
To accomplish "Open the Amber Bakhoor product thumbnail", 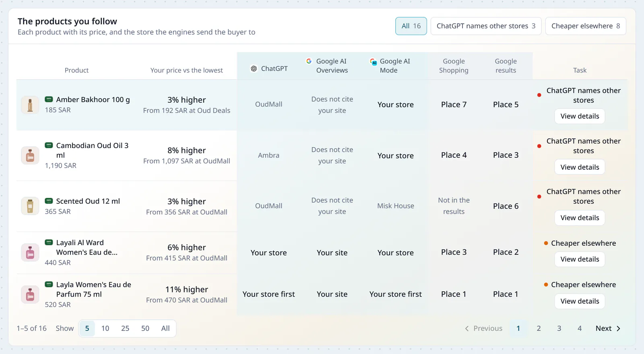I will coord(30,105).
